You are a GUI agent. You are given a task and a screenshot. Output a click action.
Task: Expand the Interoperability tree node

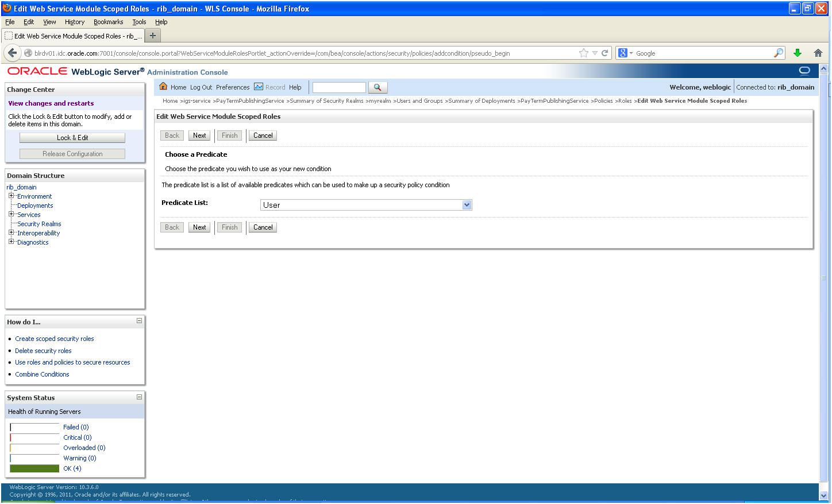coord(11,232)
